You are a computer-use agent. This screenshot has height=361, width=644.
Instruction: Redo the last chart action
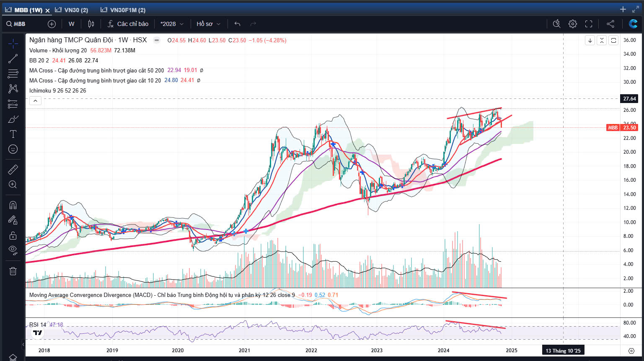pos(253,24)
